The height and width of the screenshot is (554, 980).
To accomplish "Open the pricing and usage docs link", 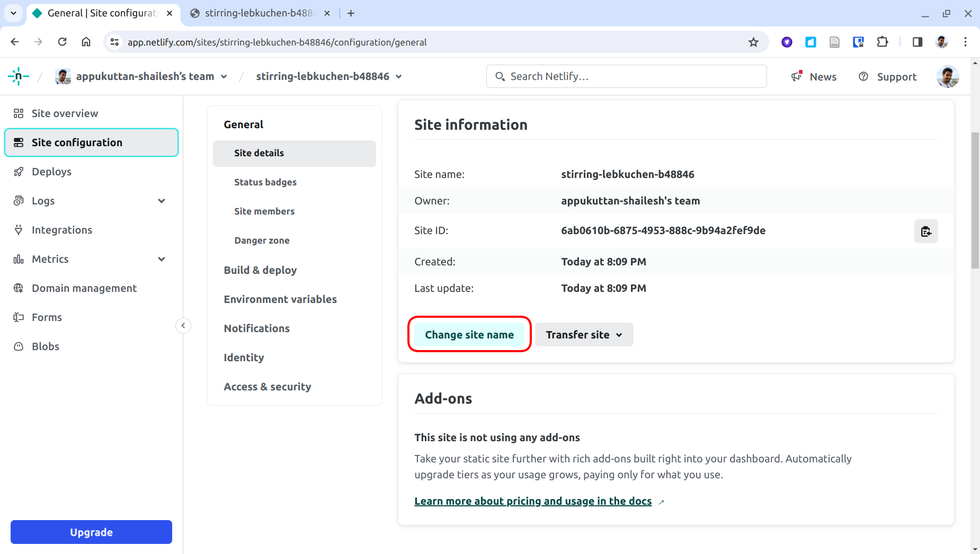I will [533, 501].
